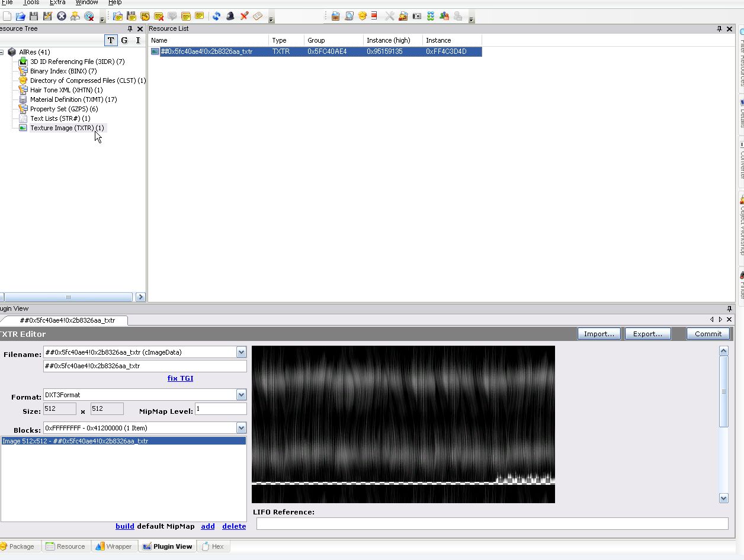Click the Export... button
The height and width of the screenshot is (560, 744).
tap(647, 334)
